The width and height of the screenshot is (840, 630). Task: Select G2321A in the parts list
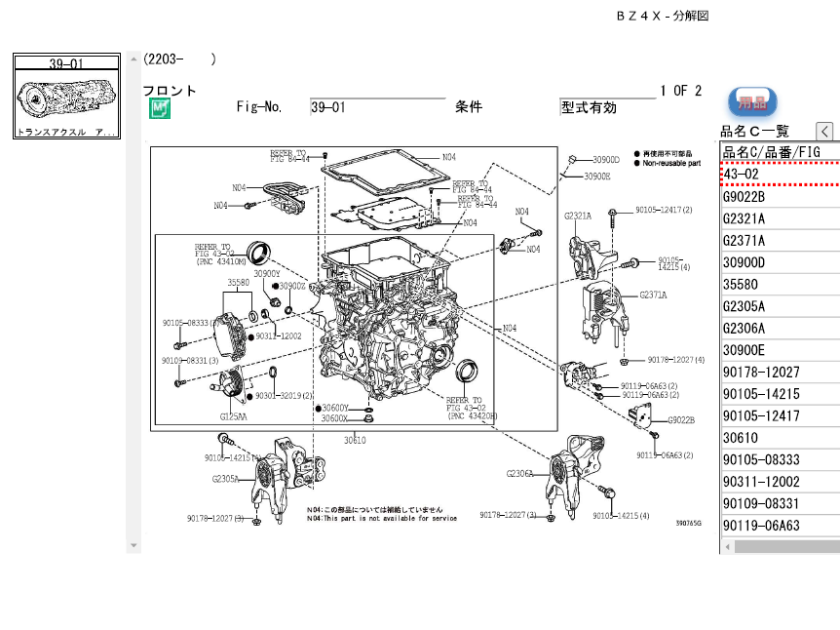coord(781,218)
